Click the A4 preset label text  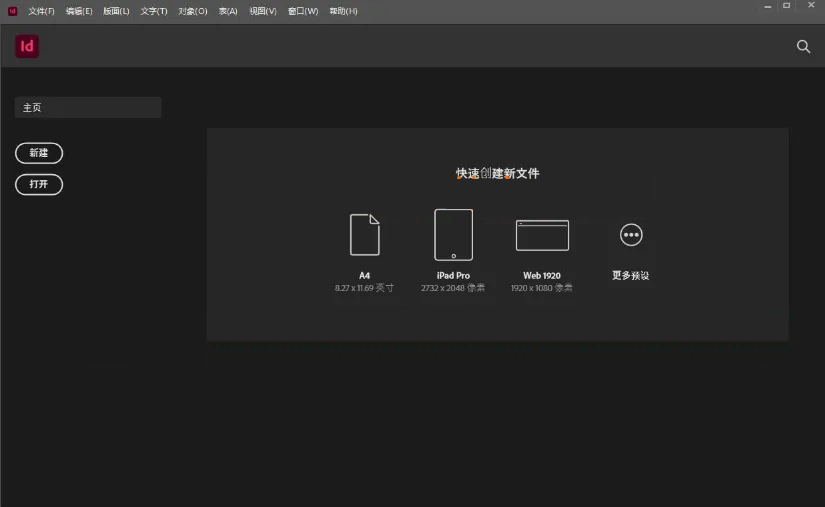coord(364,275)
